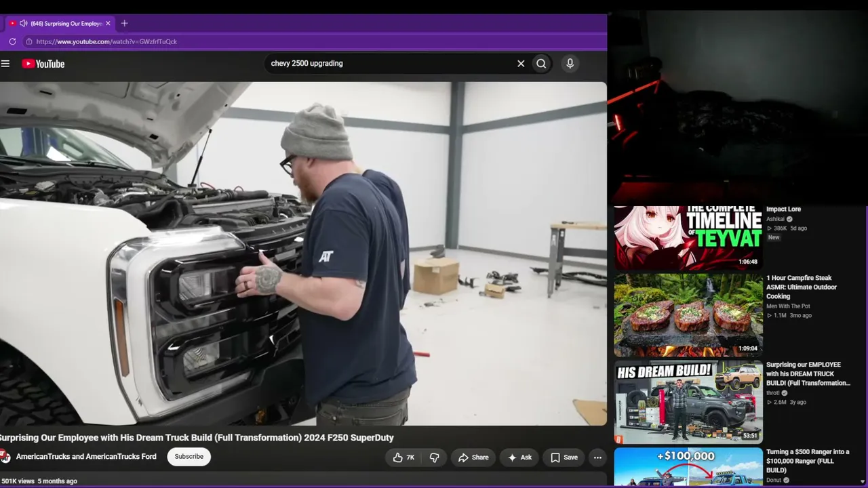Click the 'New' badge on Ashikai video

pyautogui.click(x=774, y=238)
